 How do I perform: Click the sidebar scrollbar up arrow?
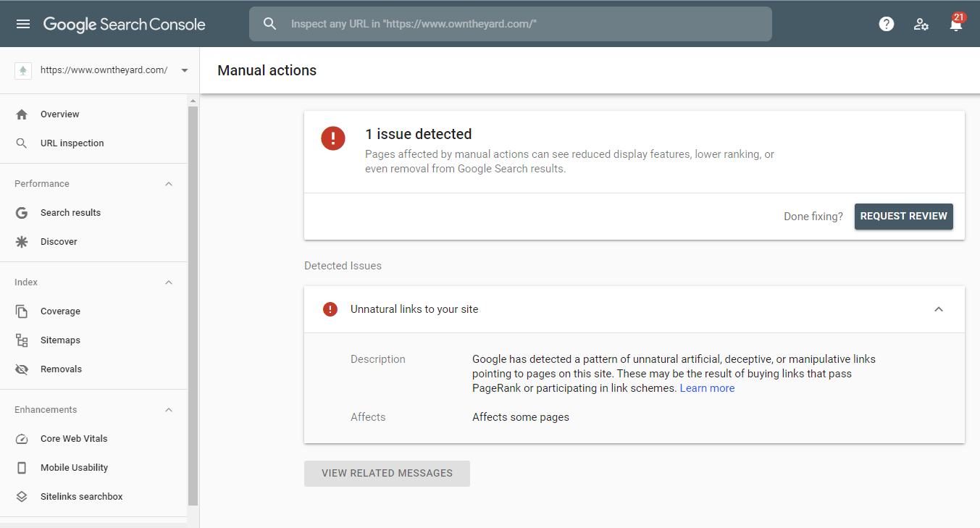tap(193, 100)
